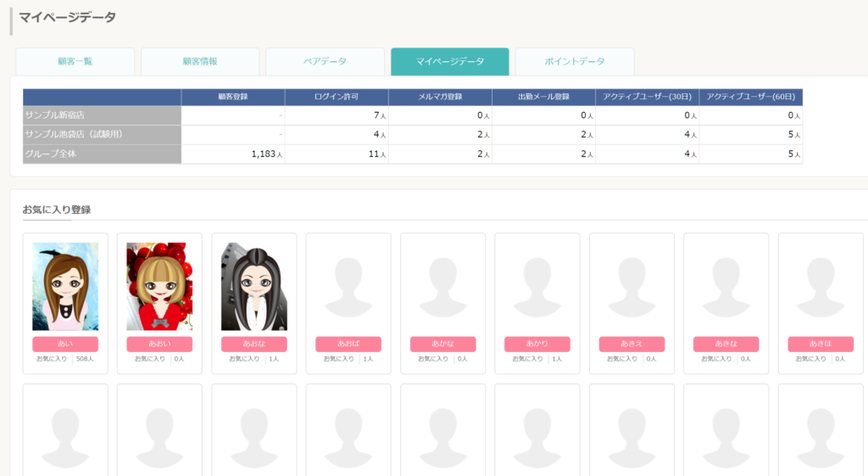Click the グループ全体 row header
Screen dimensions: 868x476
tap(102, 154)
